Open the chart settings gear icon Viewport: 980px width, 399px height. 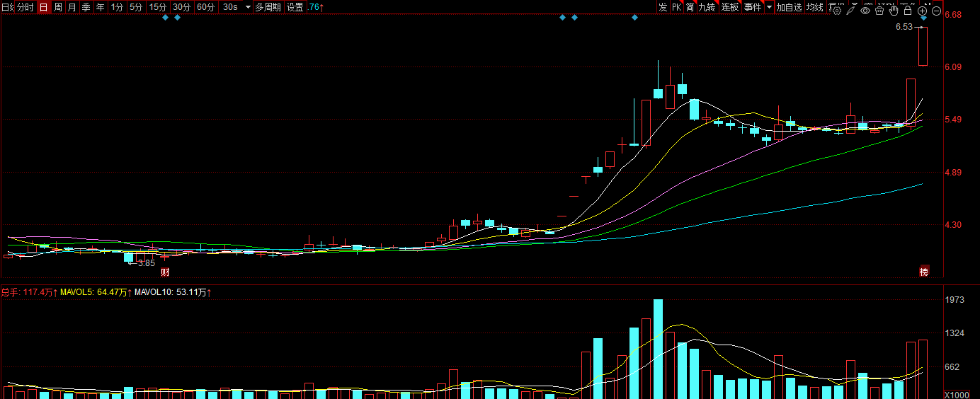pyautogui.click(x=837, y=11)
